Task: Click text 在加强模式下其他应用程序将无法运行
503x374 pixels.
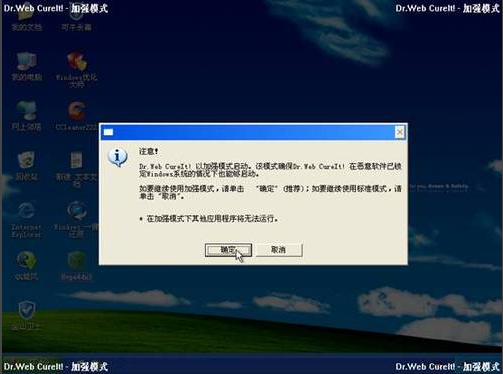Action: pos(212,219)
